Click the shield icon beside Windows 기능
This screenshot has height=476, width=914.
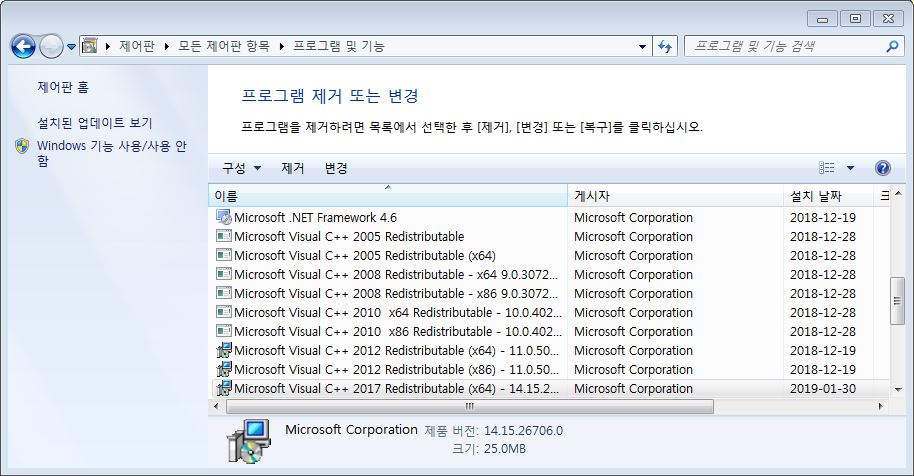[22, 146]
